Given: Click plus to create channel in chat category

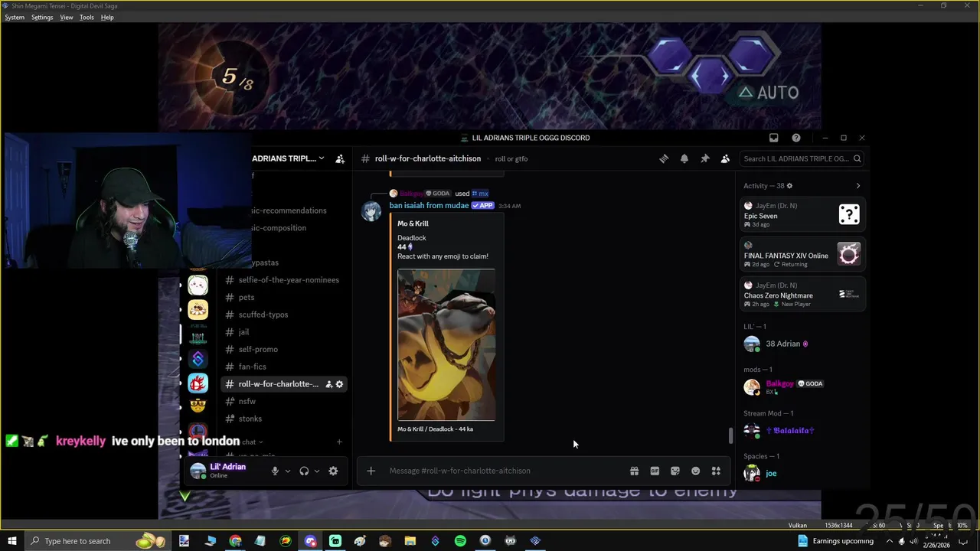Looking at the screenshot, I should pos(339,442).
